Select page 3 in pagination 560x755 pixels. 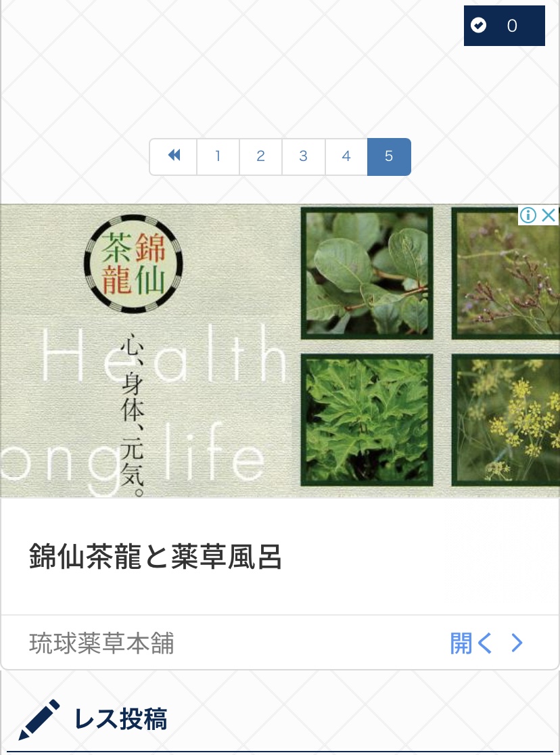(304, 156)
